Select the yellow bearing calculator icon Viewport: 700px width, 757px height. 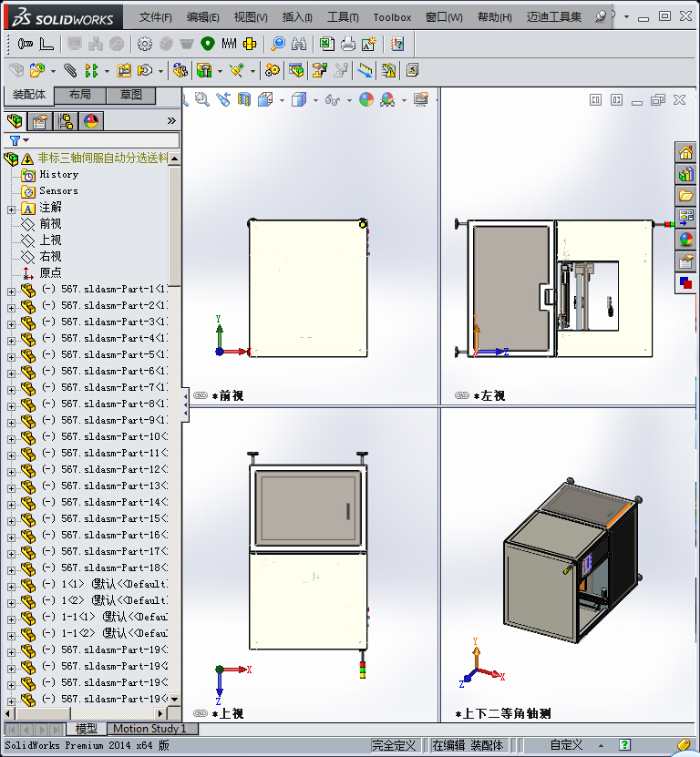(250, 44)
